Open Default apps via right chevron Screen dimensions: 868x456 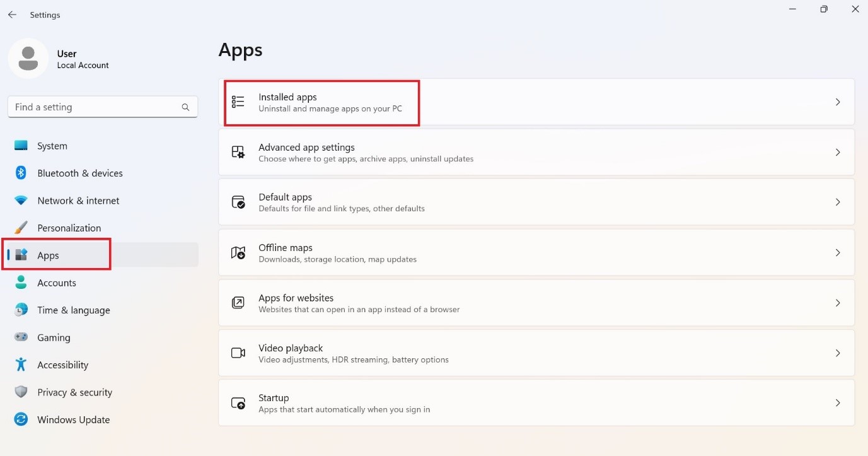pyautogui.click(x=837, y=202)
